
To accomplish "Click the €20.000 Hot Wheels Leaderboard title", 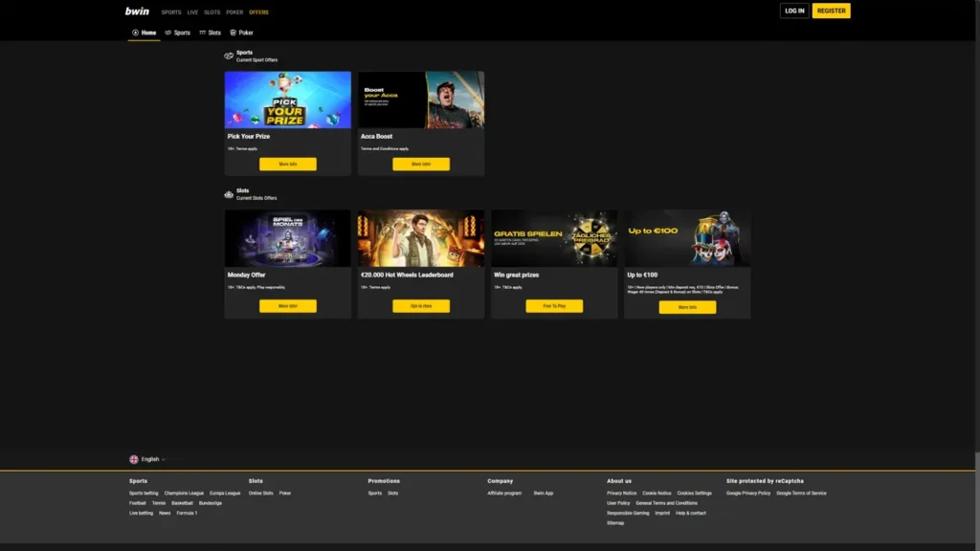I will point(407,275).
